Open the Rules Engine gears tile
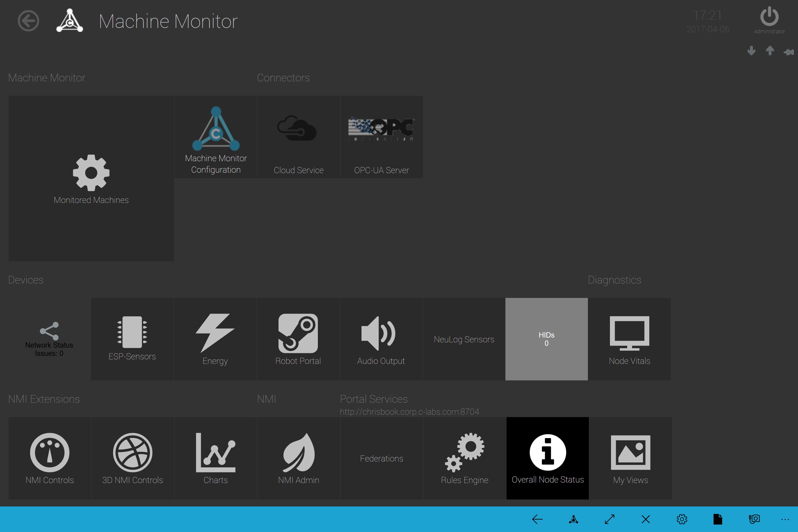798x532 pixels. pos(464,458)
